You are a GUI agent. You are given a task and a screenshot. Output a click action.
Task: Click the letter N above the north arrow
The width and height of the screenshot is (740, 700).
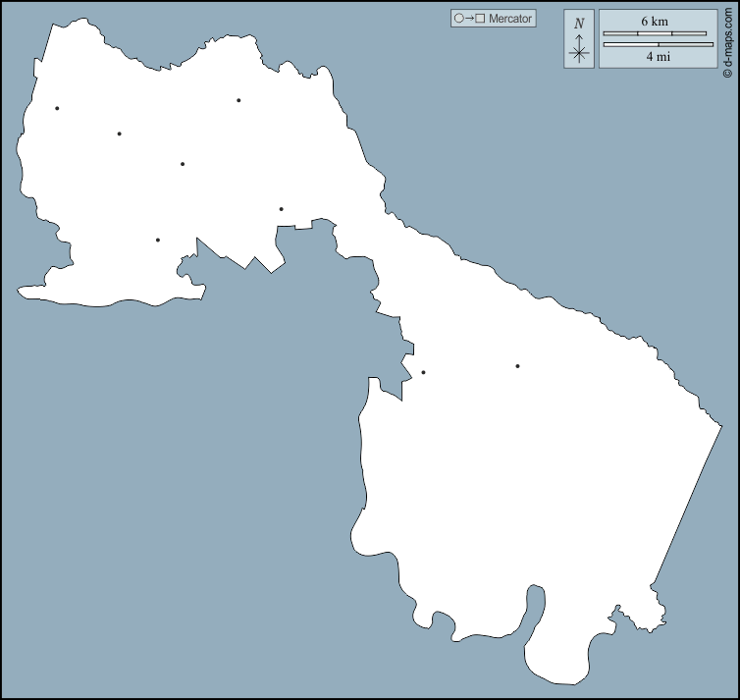[x=579, y=24]
